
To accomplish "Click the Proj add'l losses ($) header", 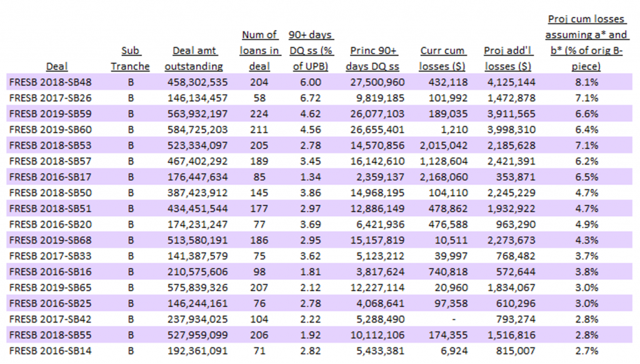I will (x=507, y=58).
